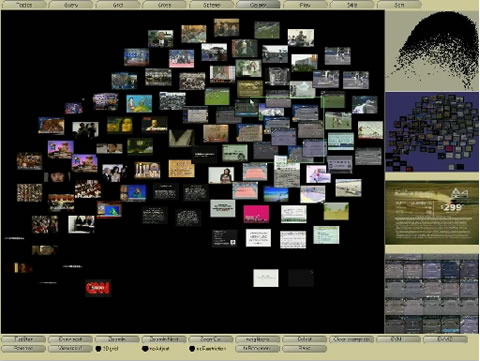Select the blank white thumbnail near the bottom

(266, 278)
